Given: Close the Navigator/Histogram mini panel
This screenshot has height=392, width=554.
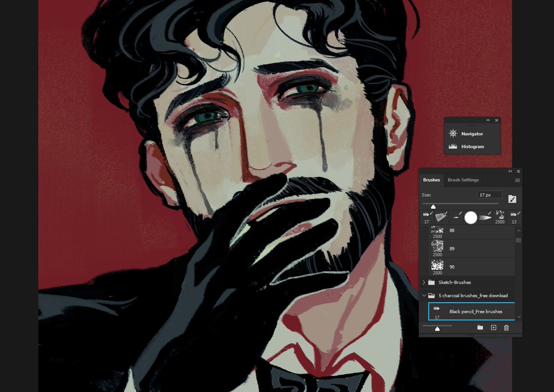Looking at the screenshot, I should pyautogui.click(x=497, y=120).
